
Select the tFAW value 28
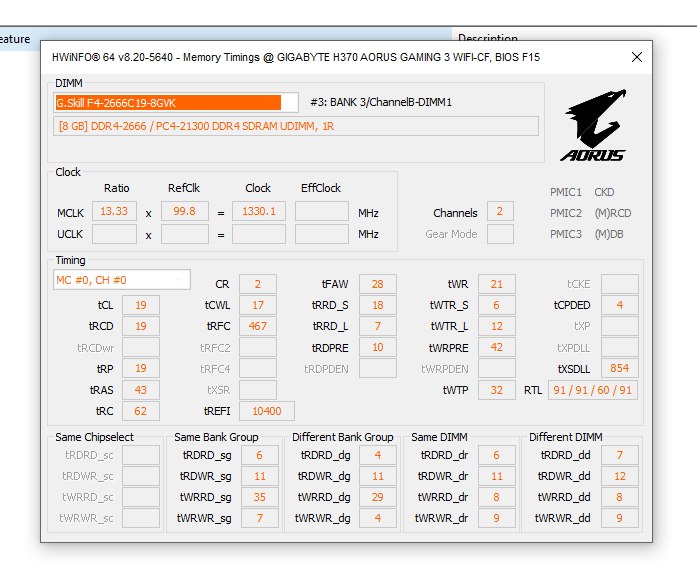pos(378,284)
